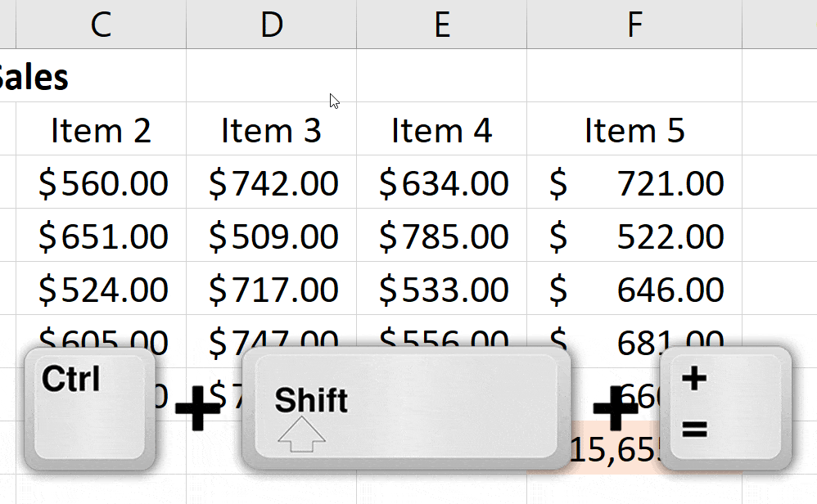
Task: Select the $634.00 cell under Item 4
Action: 441,183
